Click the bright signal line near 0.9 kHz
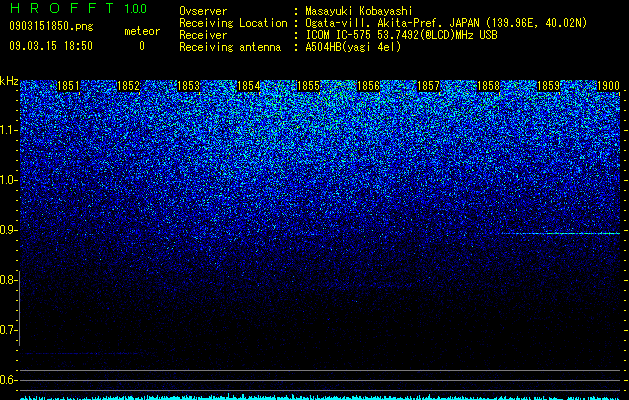Viewport: 629px width, 400px height. pos(561,233)
